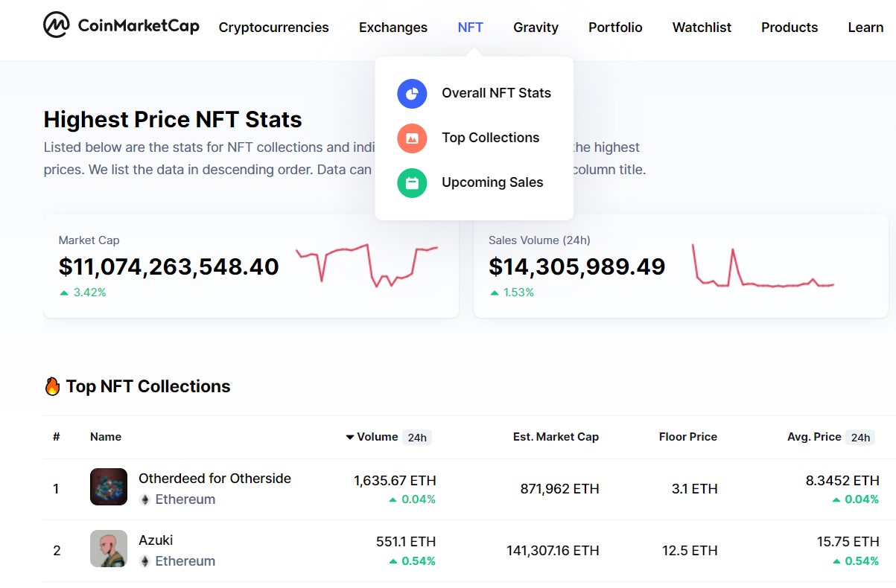This screenshot has width=896, height=588.
Task: Open the Watchlist page
Action: coord(702,28)
